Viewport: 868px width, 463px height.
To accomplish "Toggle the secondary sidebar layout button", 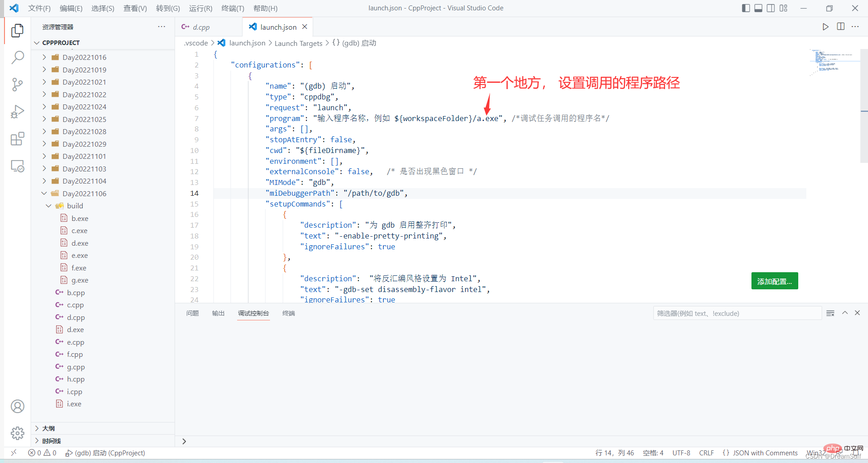I will click(x=771, y=8).
